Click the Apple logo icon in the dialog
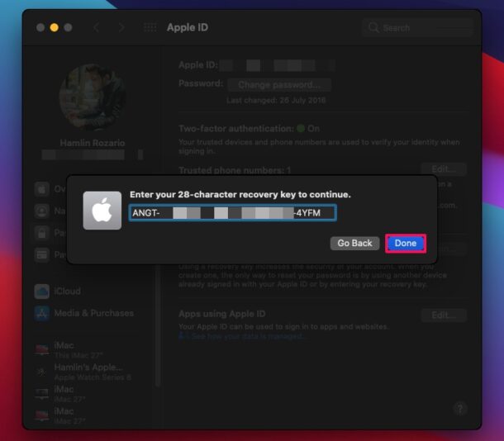Screen dimensions: 504x441 102,211
